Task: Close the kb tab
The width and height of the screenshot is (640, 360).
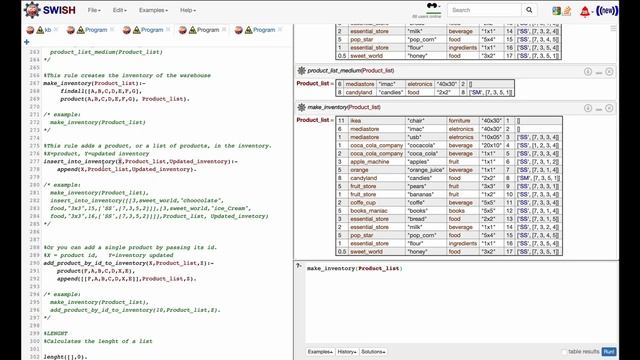Action: click(56, 29)
